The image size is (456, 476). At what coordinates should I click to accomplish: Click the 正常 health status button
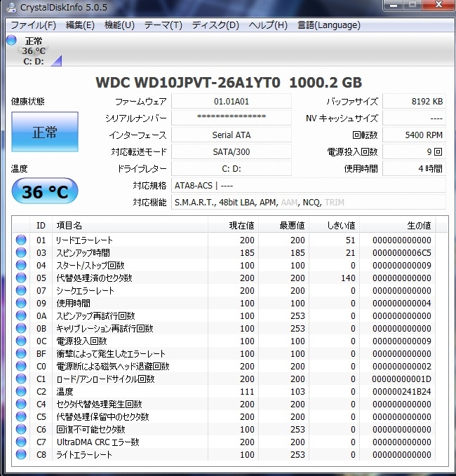pyautogui.click(x=45, y=132)
